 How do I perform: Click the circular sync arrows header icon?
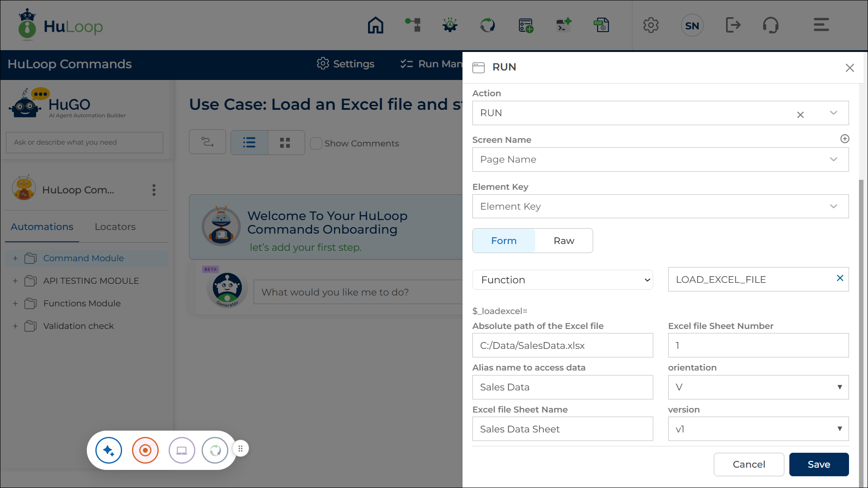488,25
